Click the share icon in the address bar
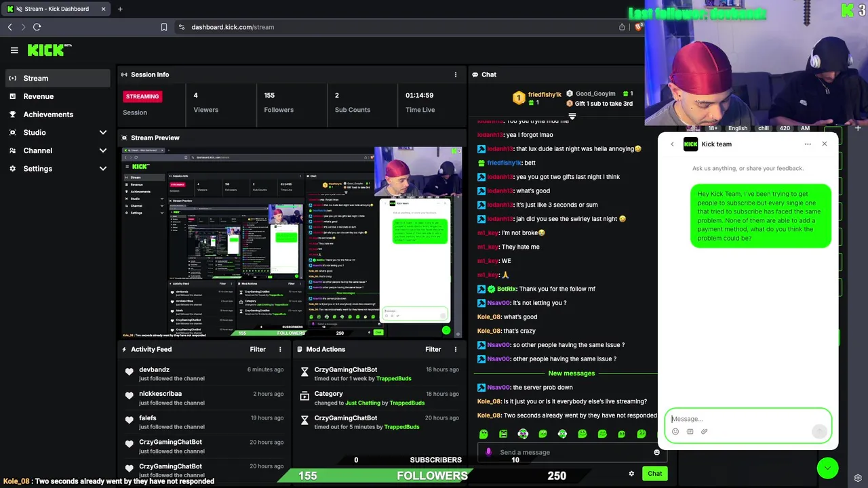Image resolution: width=868 pixels, height=488 pixels. tap(622, 27)
